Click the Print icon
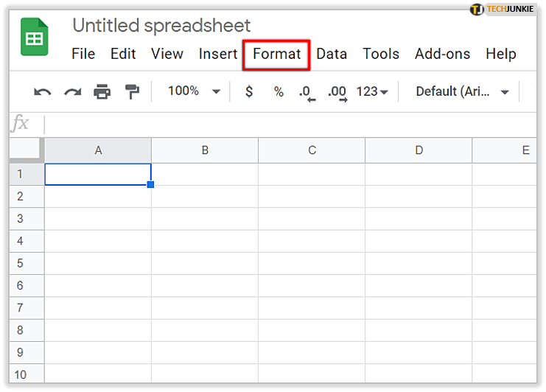The width and height of the screenshot is (546, 392). coord(102,91)
